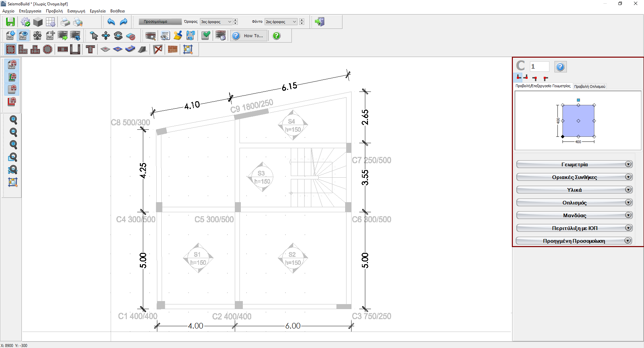Click the stairs insertion tool icon
Viewport: 644px width, 348px height.
click(x=142, y=49)
